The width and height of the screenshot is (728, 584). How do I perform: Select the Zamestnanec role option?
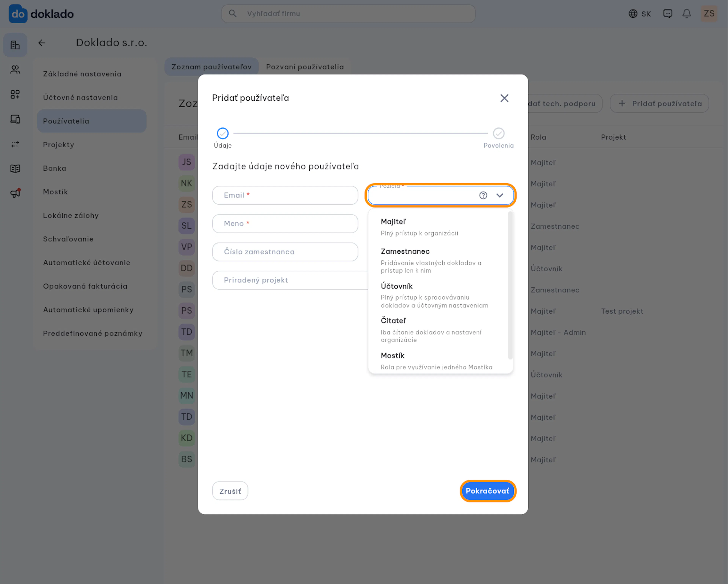pyautogui.click(x=438, y=260)
